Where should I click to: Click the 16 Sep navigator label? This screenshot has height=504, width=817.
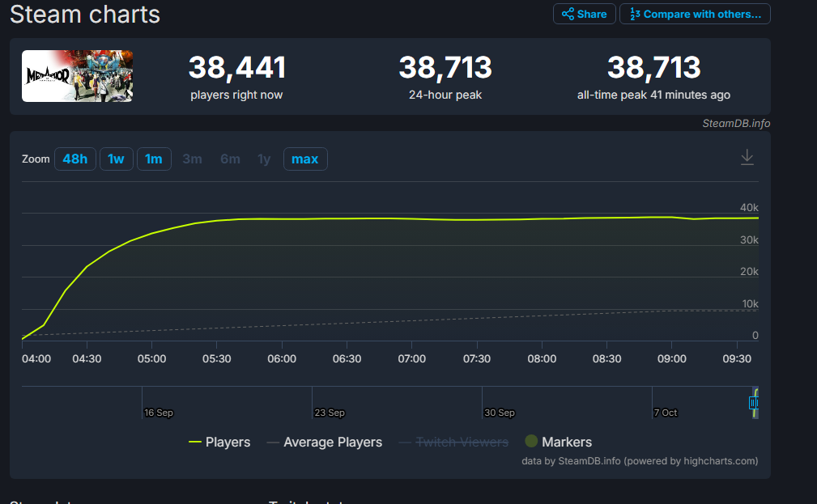[x=159, y=413]
